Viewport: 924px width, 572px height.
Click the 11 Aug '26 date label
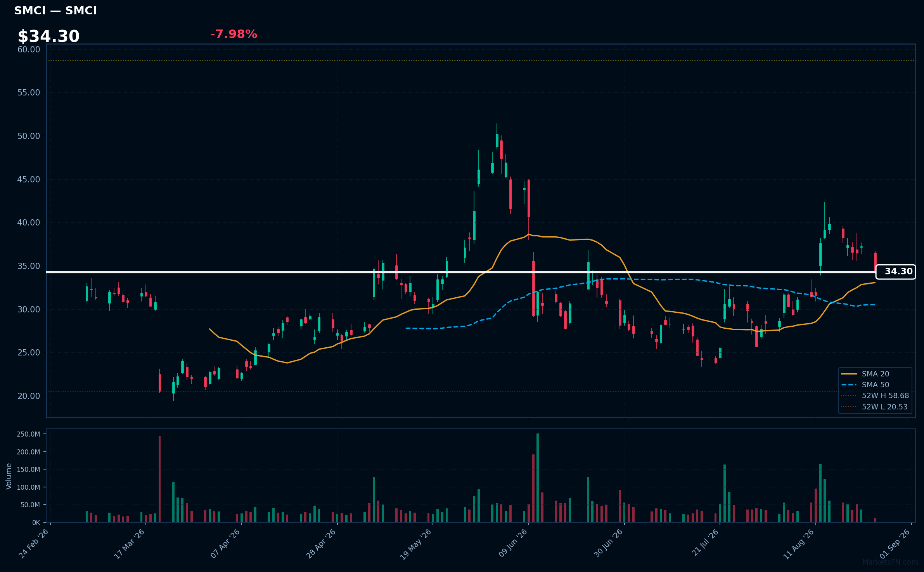[x=799, y=544]
